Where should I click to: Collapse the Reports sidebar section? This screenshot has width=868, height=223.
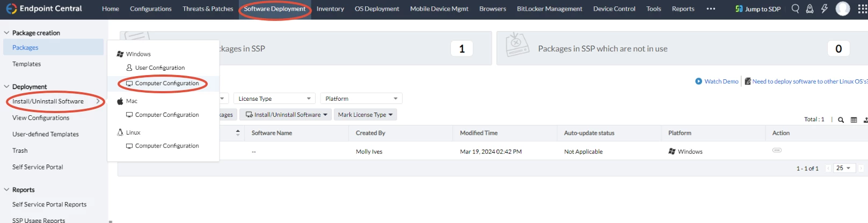tap(6, 189)
